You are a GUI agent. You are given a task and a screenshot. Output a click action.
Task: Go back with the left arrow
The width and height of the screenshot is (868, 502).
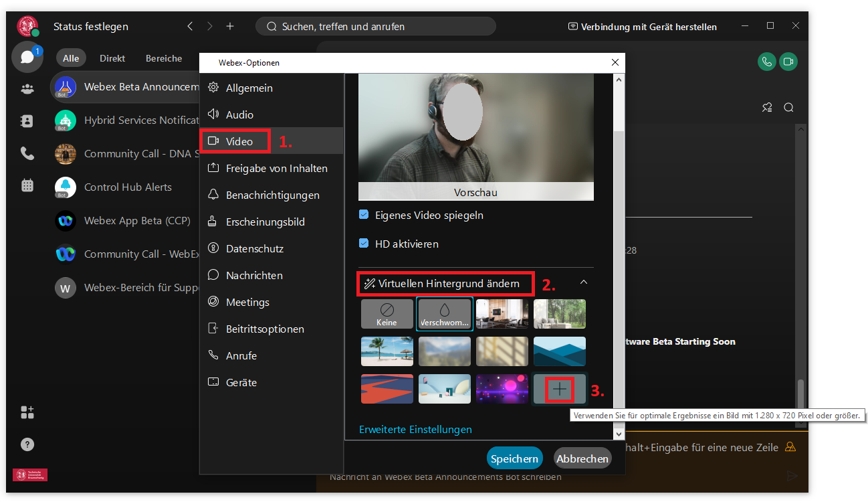(x=190, y=26)
